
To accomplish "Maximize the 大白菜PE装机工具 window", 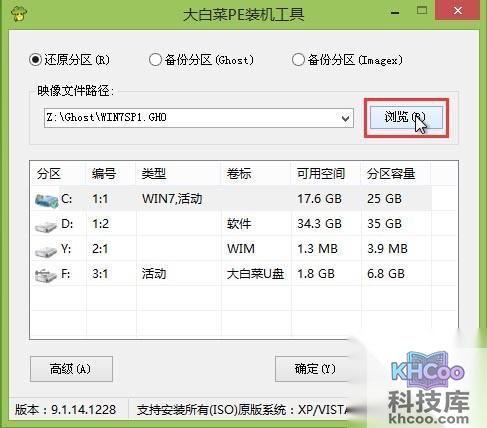I will 422,11.
